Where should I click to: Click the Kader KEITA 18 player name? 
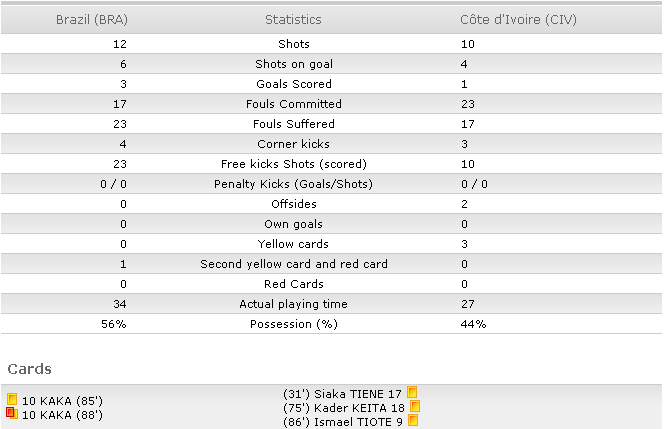pos(359,408)
